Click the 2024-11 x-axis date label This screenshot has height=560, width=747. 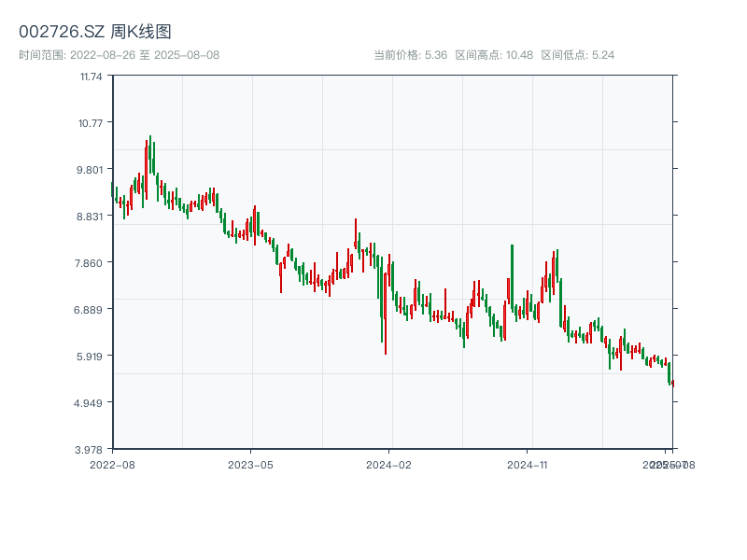[x=528, y=464]
